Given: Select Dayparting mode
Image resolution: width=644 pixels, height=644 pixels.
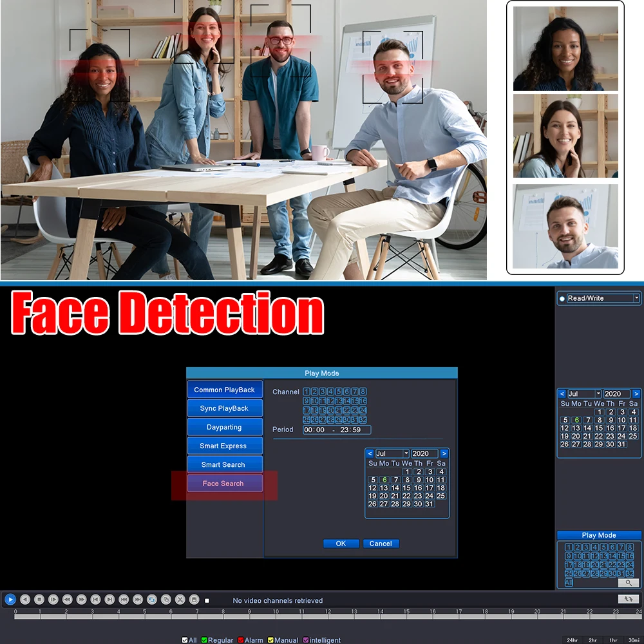Looking at the screenshot, I should click(225, 427).
